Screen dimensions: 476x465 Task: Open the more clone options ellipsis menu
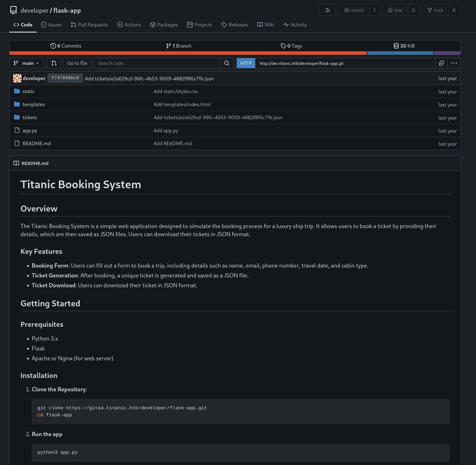point(454,63)
